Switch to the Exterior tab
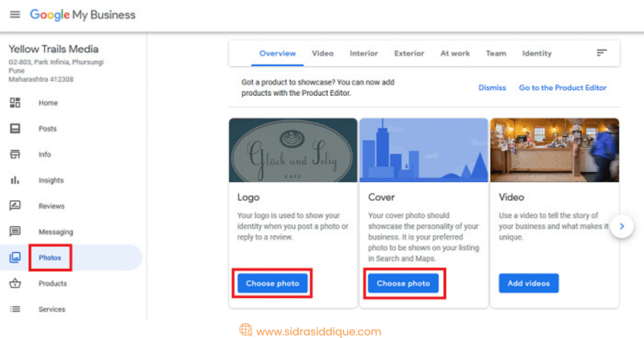The image size is (644, 338). 409,53
